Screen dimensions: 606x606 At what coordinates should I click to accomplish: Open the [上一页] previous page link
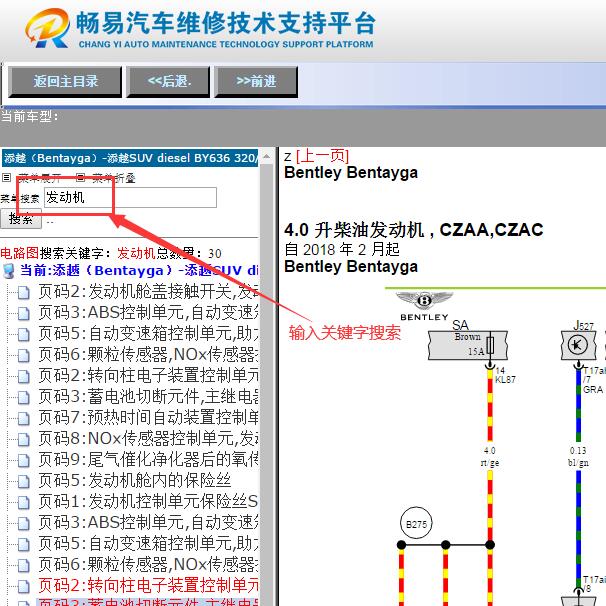(x=322, y=156)
